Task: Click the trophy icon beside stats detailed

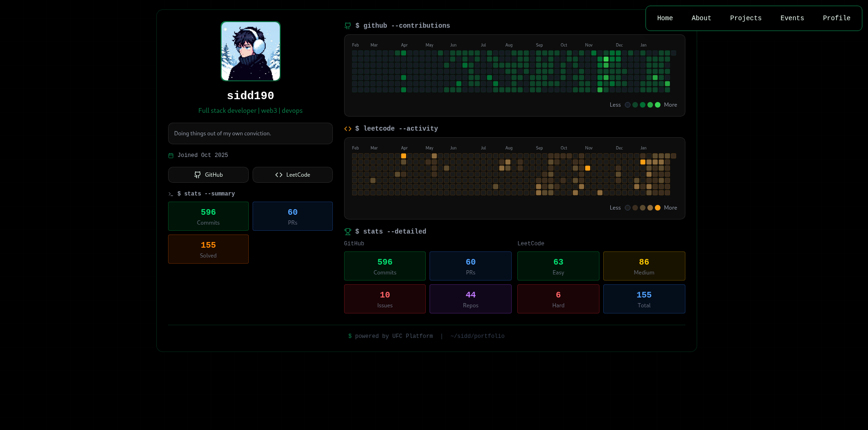Action: [x=347, y=232]
